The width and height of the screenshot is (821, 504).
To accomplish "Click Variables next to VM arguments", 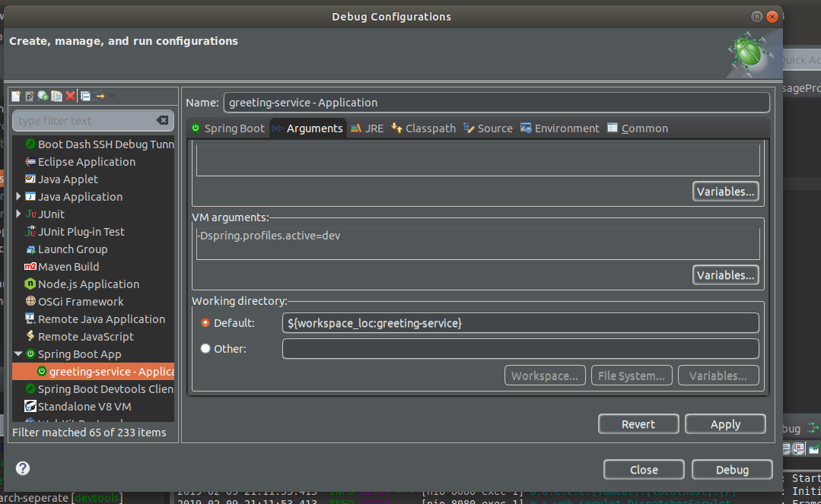I will 725,276.
